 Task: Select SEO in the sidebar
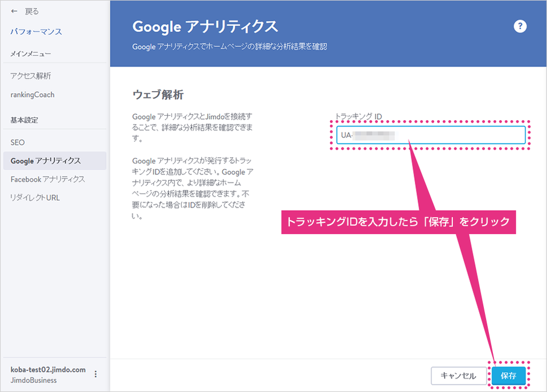tap(18, 142)
